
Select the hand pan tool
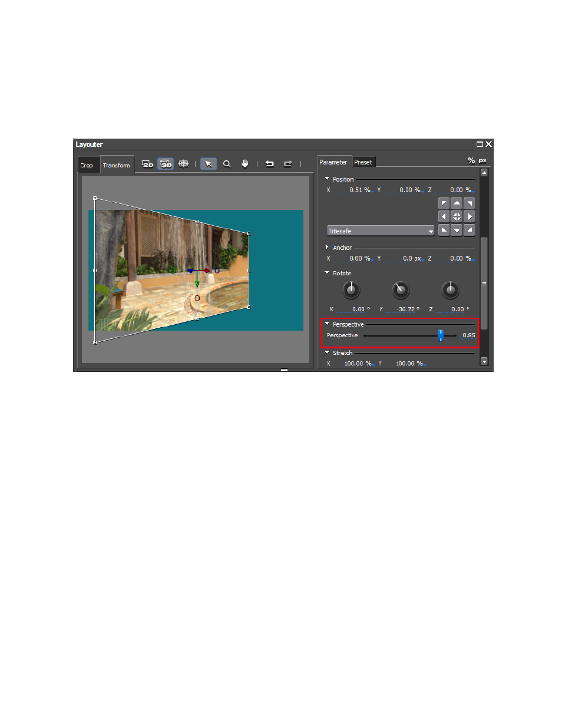click(245, 164)
